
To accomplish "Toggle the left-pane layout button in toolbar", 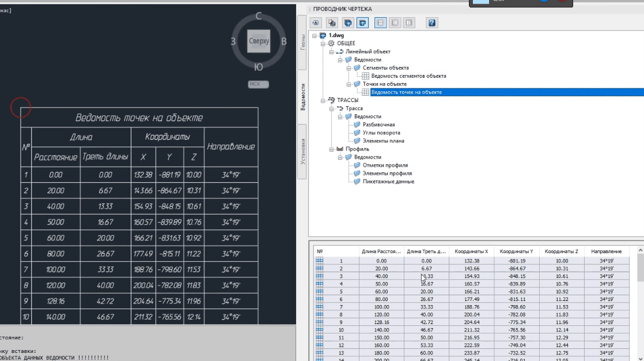I will coord(395,23).
